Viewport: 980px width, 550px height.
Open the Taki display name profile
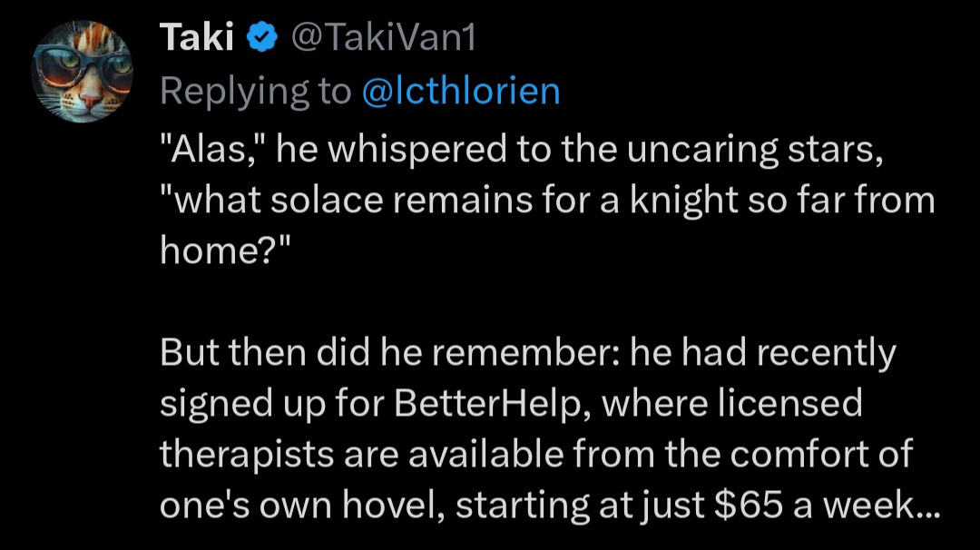coord(197,38)
